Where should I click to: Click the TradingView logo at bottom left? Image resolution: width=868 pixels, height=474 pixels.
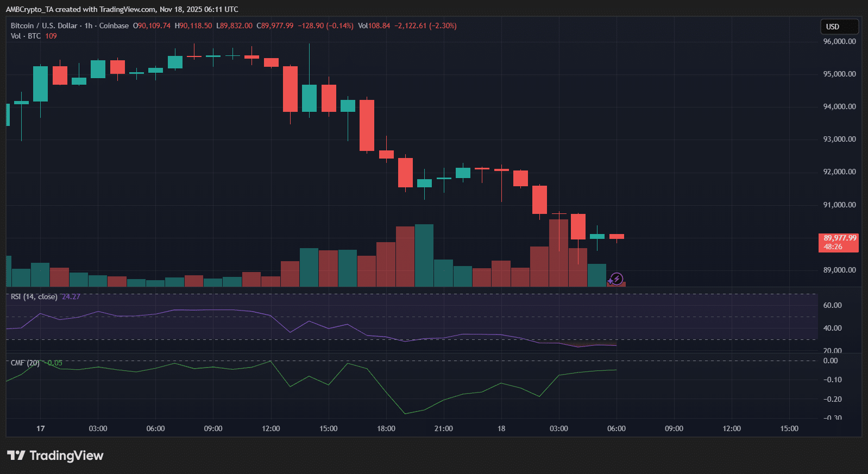pyautogui.click(x=55, y=456)
